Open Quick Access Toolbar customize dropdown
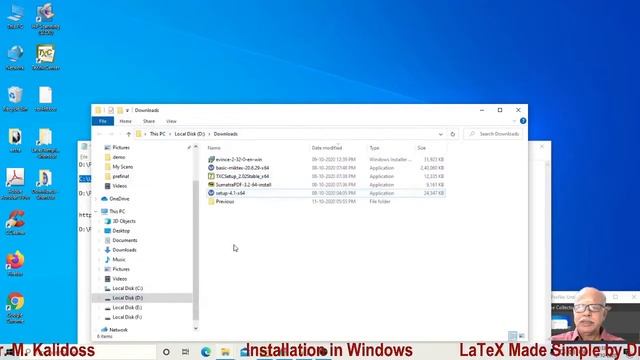Screen dimensions: 640x360 127,110
